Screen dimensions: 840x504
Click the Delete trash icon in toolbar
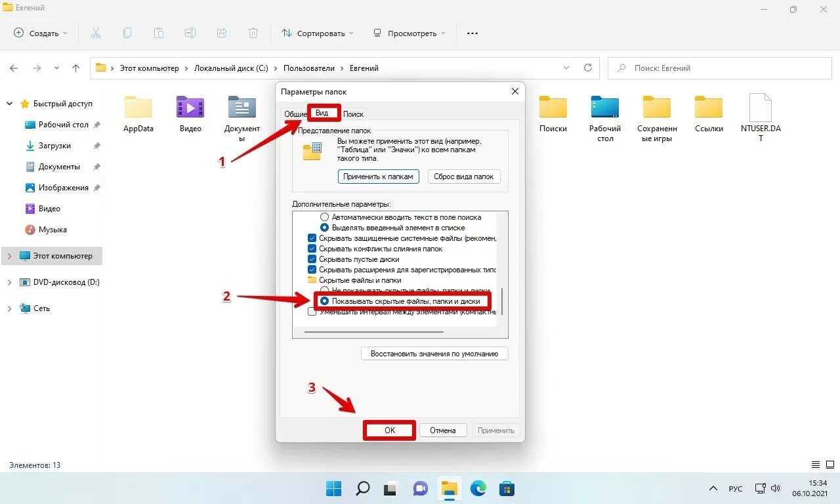pos(253,33)
